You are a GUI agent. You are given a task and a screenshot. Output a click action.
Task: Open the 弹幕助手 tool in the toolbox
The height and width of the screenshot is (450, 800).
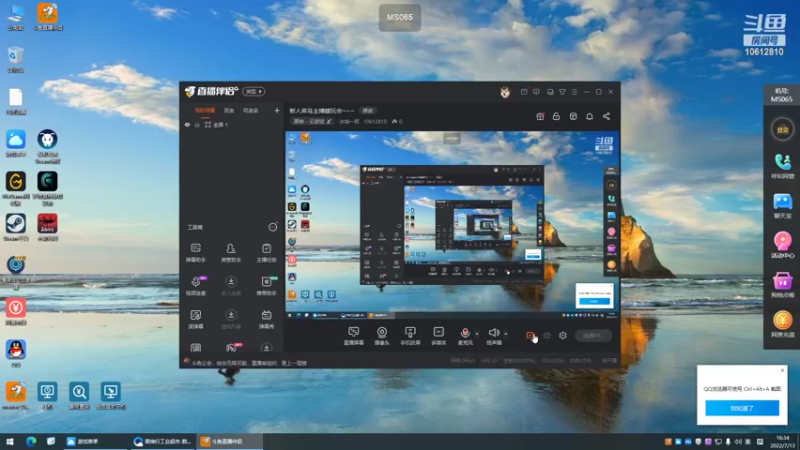pos(195,253)
